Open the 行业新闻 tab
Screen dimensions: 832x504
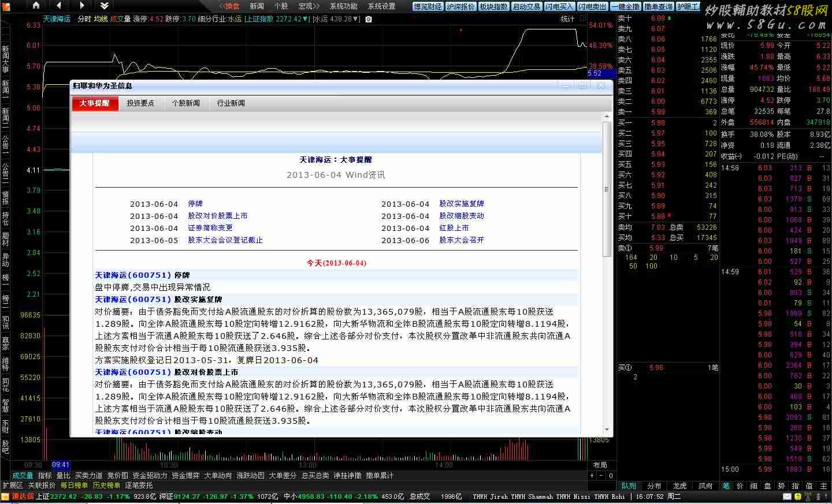coord(231,103)
